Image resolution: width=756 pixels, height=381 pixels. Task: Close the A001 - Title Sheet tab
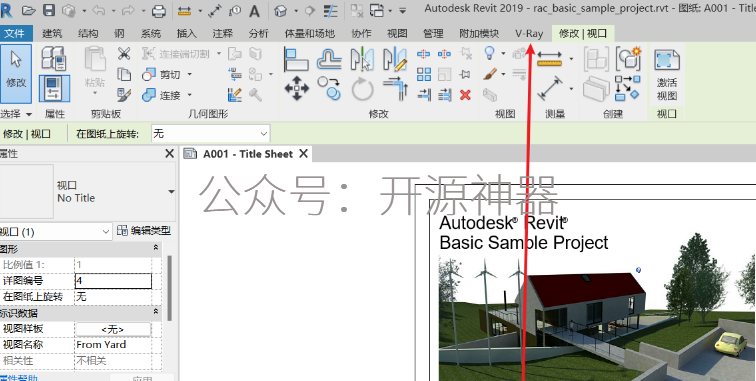tap(303, 154)
